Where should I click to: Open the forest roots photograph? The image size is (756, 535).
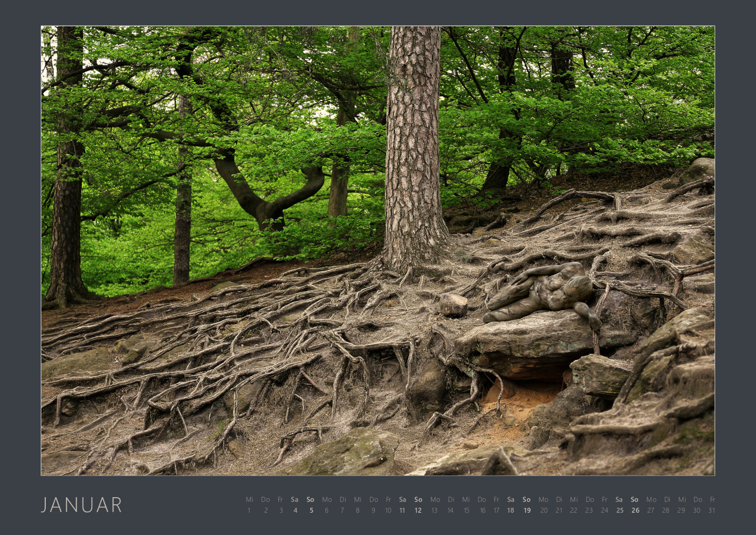pos(378,251)
